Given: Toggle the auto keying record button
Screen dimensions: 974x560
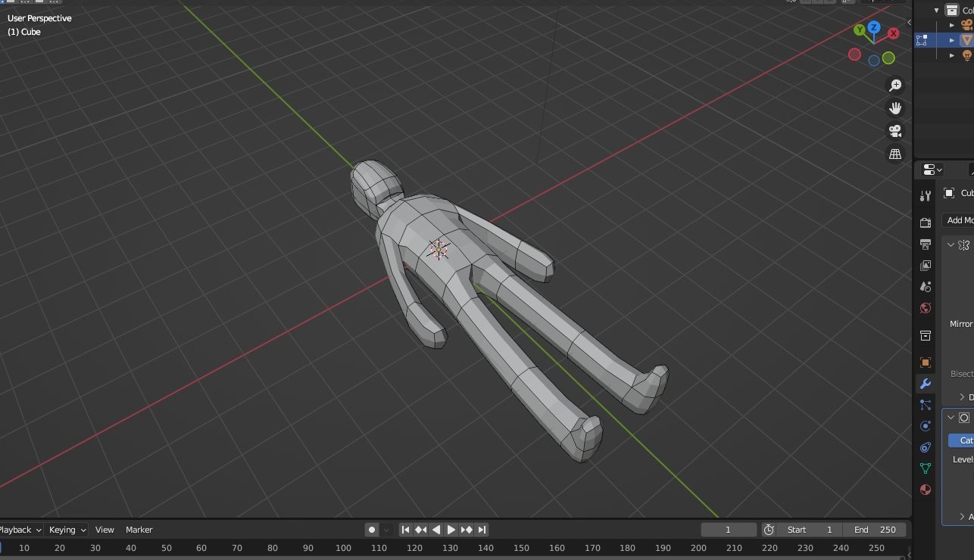Looking at the screenshot, I should pos(372,530).
